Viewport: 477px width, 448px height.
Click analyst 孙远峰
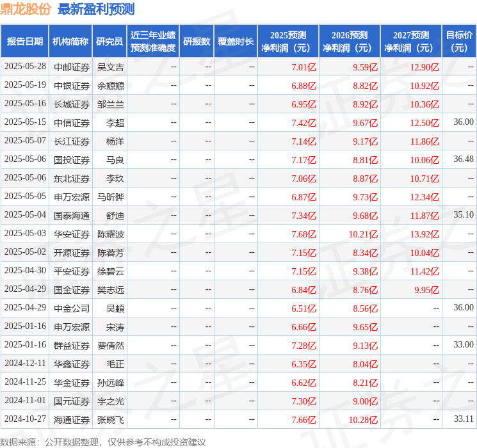click(111, 383)
